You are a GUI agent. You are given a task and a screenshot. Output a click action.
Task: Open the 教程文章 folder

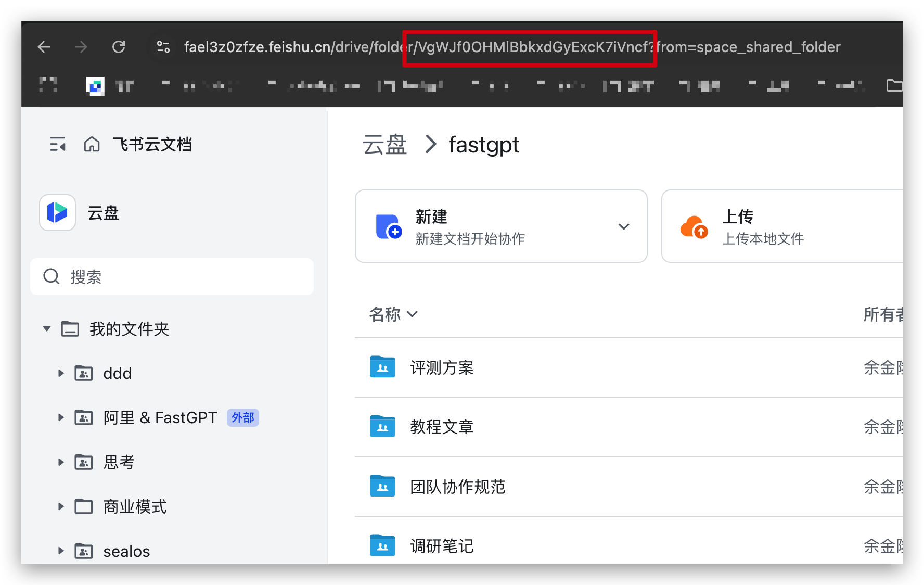tap(441, 427)
